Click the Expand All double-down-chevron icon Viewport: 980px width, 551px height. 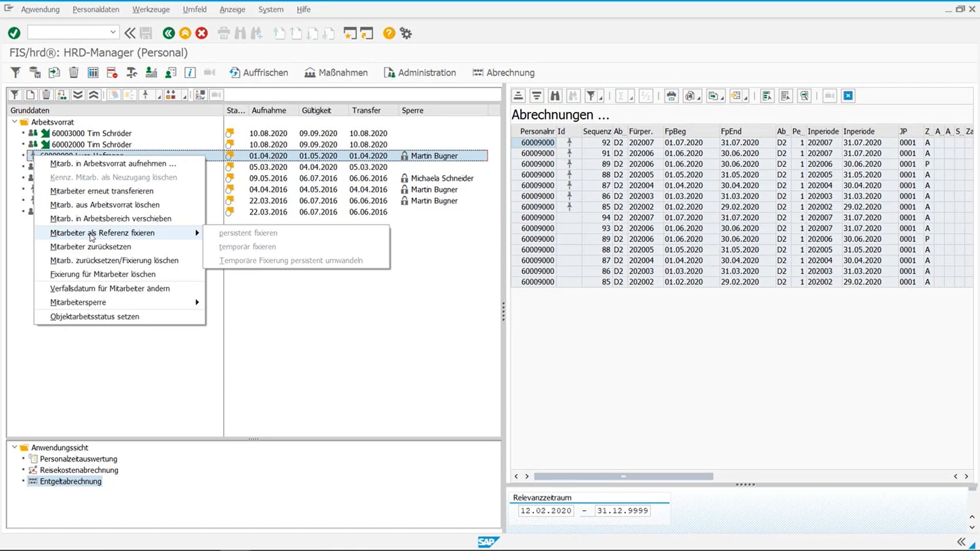click(78, 95)
